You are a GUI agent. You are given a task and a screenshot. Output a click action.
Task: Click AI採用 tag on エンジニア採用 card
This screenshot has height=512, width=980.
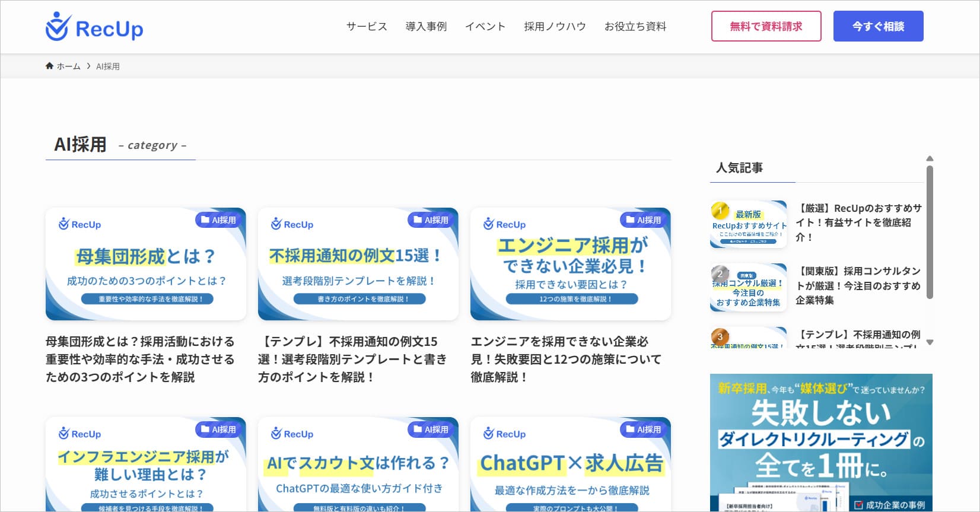[643, 220]
